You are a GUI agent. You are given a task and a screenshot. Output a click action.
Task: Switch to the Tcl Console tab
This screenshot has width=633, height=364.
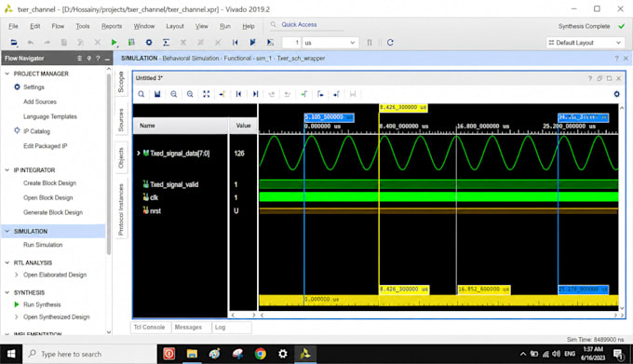pyautogui.click(x=149, y=328)
